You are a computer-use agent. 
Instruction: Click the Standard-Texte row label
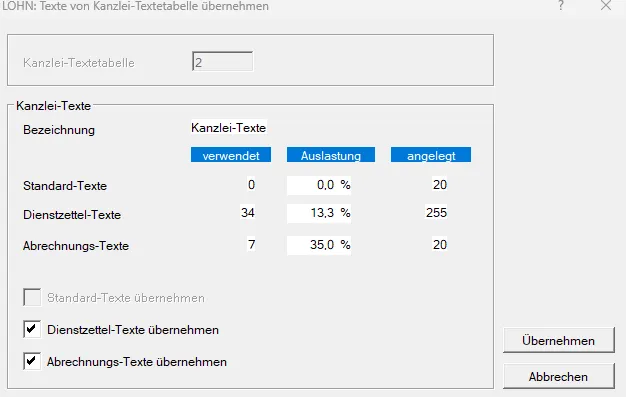tap(65, 186)
